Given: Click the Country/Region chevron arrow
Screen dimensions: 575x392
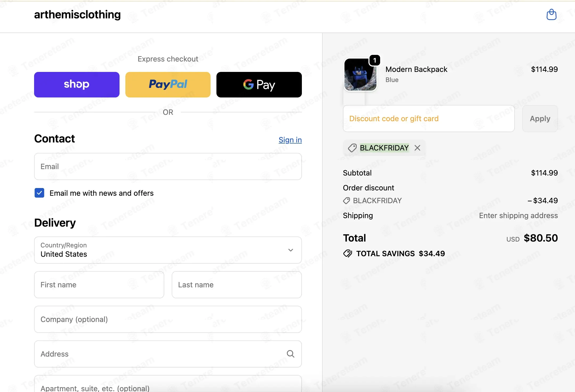Looking at the screenshot, I should point(291,250).
